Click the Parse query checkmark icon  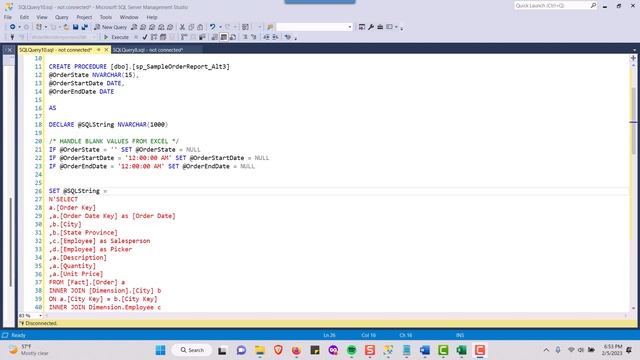145,37
